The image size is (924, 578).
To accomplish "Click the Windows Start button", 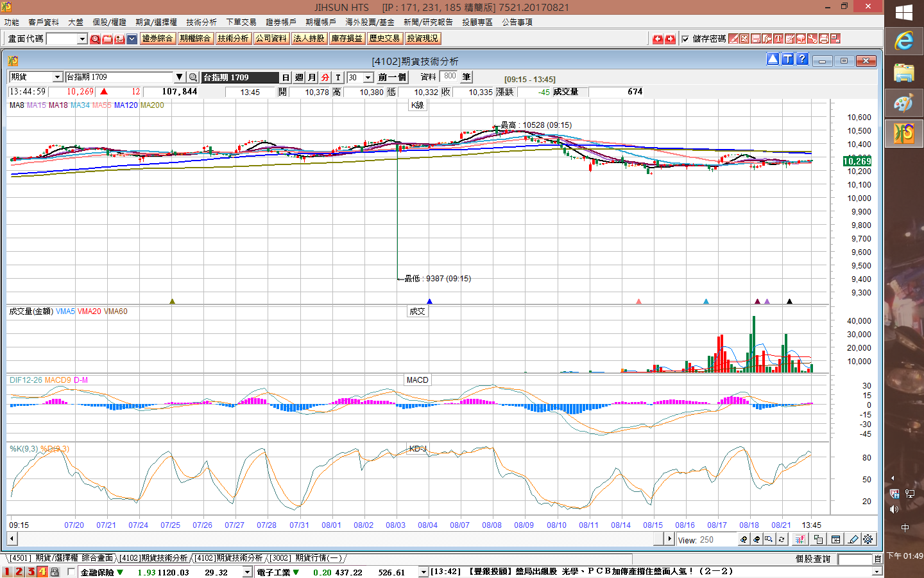I will pos(904,12).
